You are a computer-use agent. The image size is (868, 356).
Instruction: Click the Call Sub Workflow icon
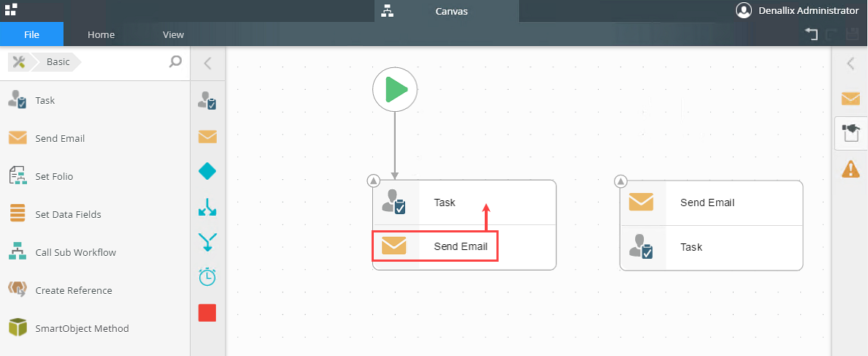click(18, 251)
